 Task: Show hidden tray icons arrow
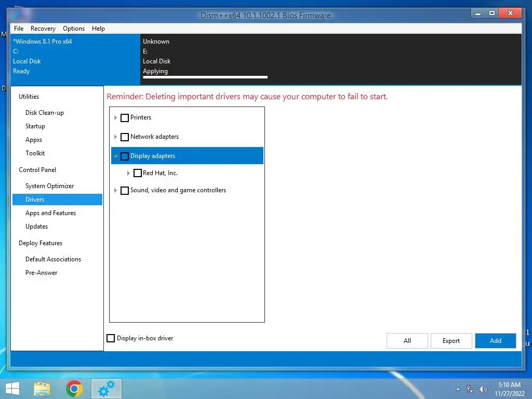coord(458,389)
